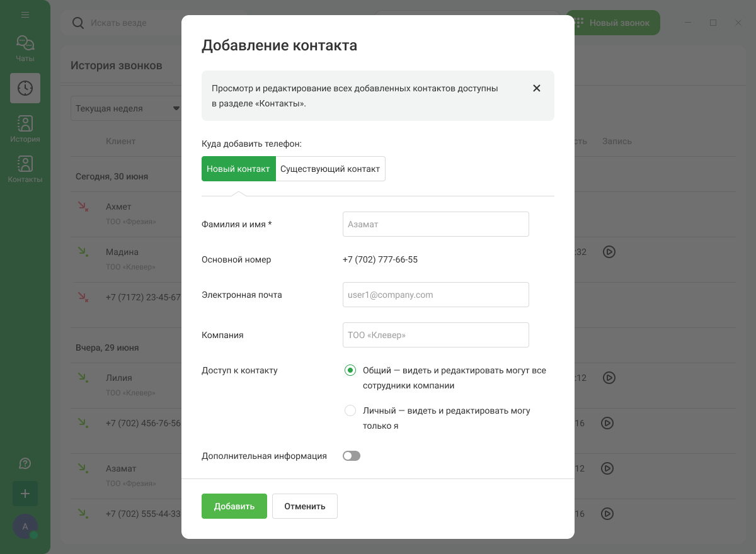Click the green plus icon in the sidebar
Viewport: 756px width, 554px height.
pos(25,494)
